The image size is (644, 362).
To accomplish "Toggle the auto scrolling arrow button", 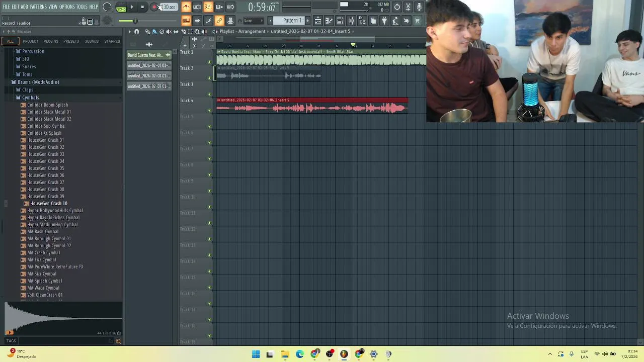I will [197, 21].
